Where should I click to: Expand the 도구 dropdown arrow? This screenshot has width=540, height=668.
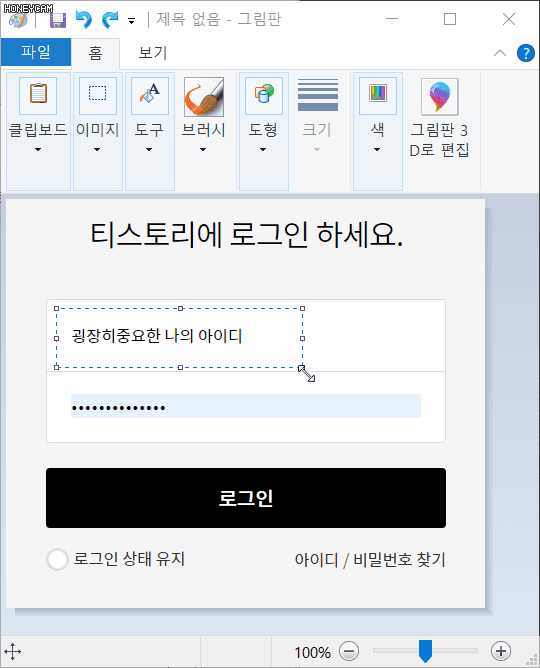click(149, 150)
